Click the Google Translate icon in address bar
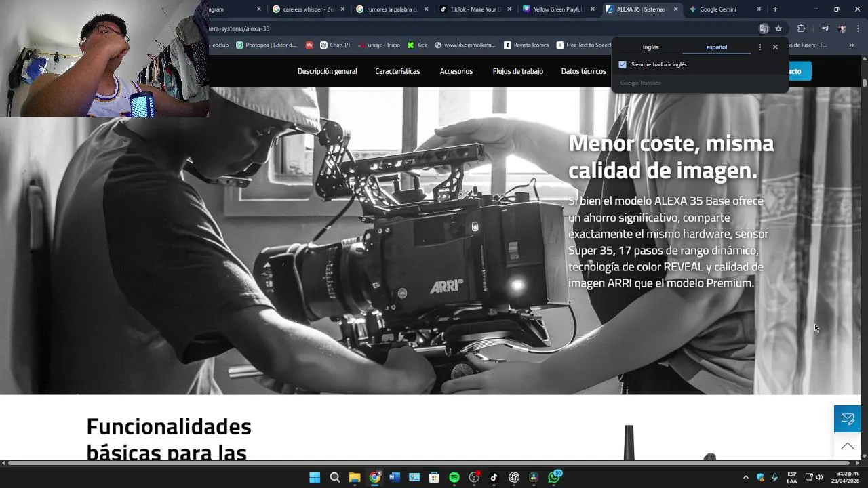The width and height of the screenshot is (868, 488). point(764,28)
